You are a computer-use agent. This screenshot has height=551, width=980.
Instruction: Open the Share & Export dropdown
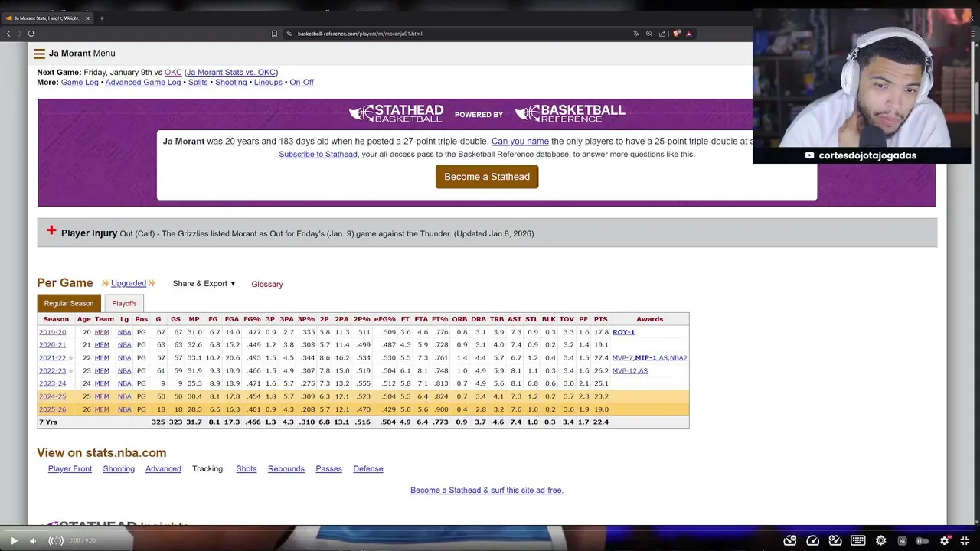204,284
